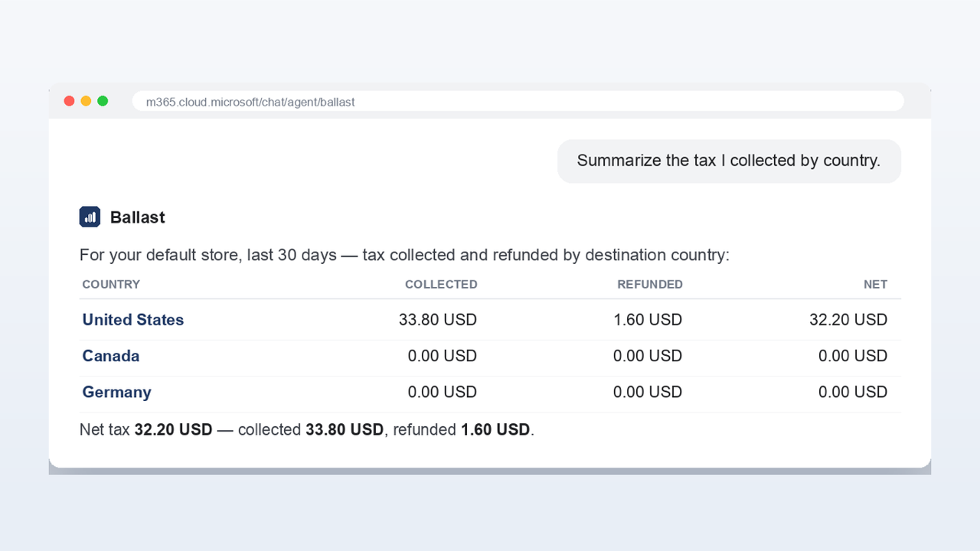The width and height of the screenshot is (980, 551).
Task: Click the green maximize window button
Action: [103, 101]
